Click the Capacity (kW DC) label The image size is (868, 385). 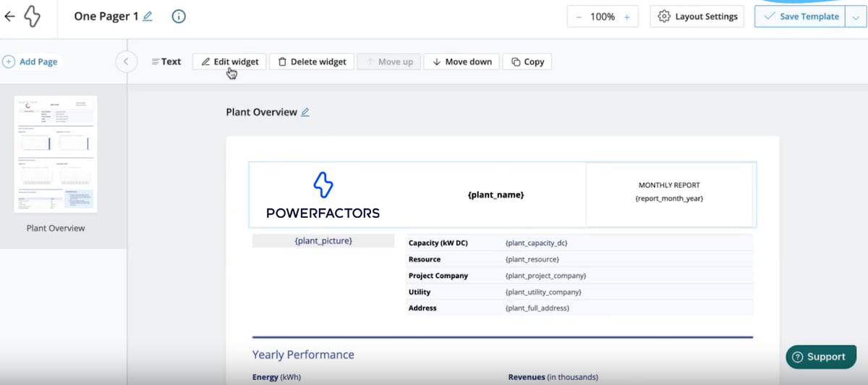(x=438, y=243)
